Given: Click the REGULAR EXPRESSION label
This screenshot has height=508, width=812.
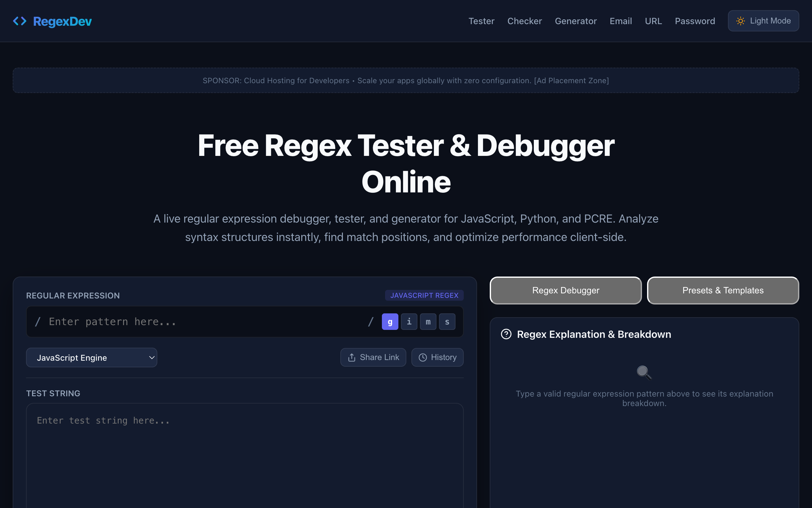Looking at the screenshot, I should click(x=73, y=295).
